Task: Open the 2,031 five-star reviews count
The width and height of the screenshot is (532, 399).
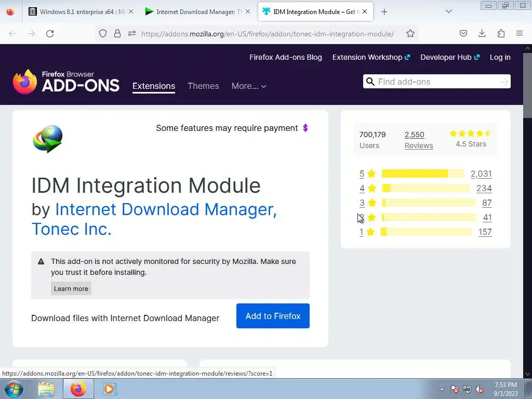Action: click(x=481, y=174)
